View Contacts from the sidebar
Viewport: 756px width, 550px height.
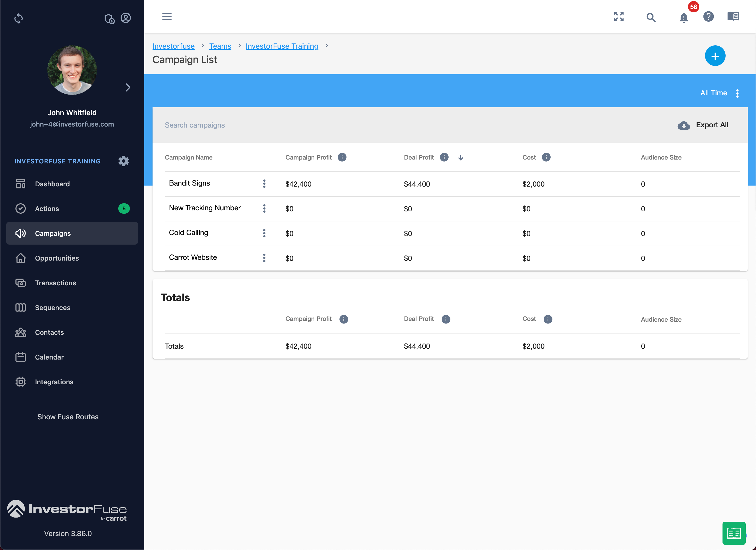[x=49, y=332]
